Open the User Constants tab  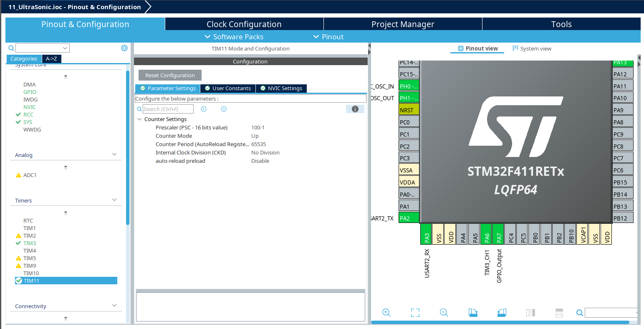pyautogui.click(x=228, y=88)
